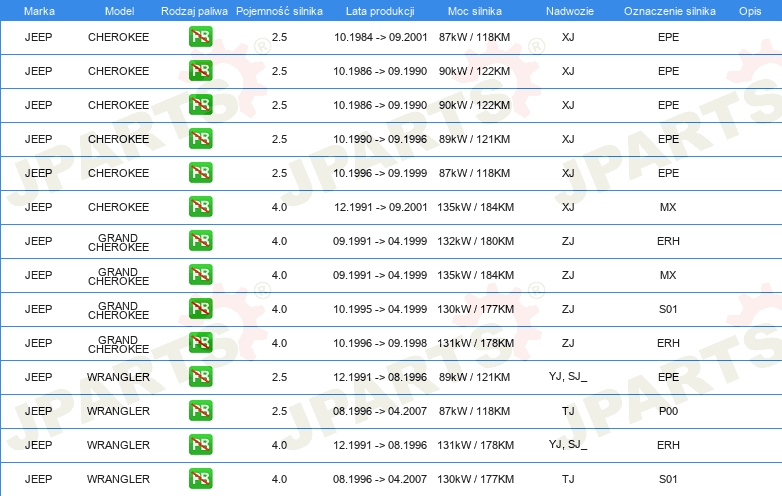Click fuel icon in Grand Cherokee 180KM row

tap(200, 241)
